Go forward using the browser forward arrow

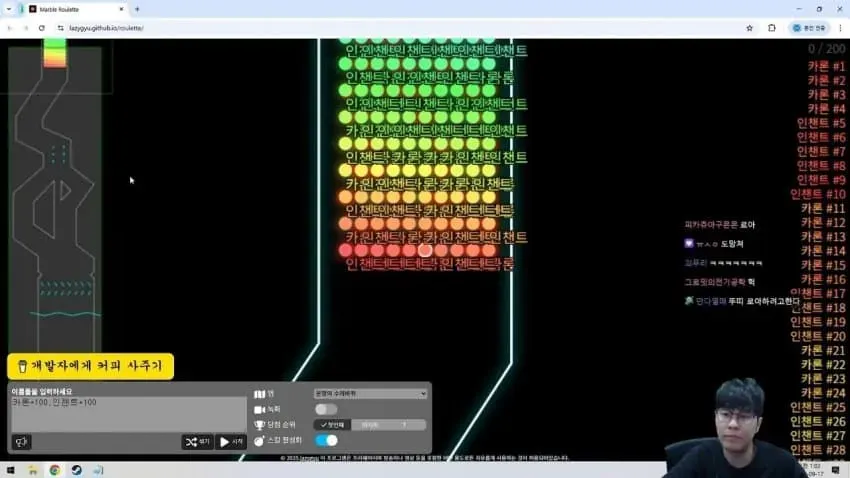pos(25,28)
